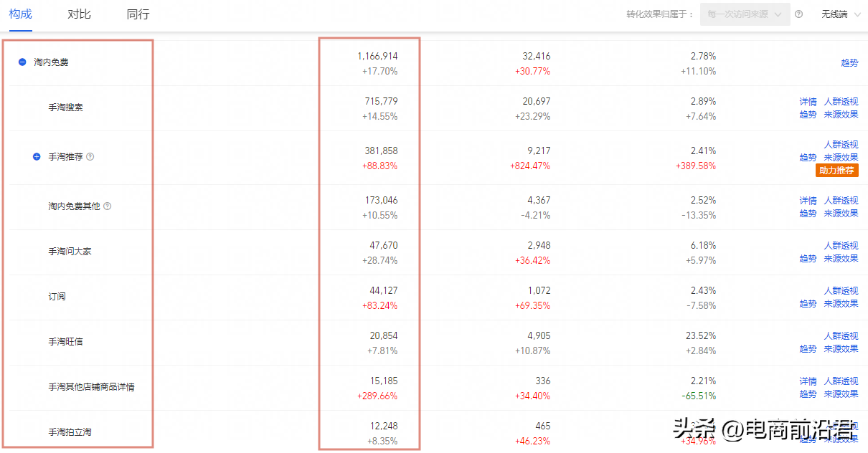Open 趋势 link for 手淘问大家 row

tap(808, 259)
